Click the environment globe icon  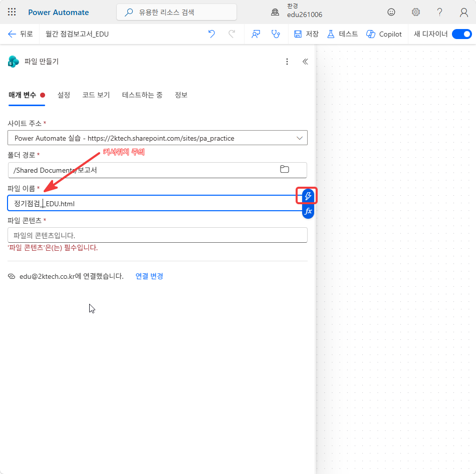coord(275,12)
